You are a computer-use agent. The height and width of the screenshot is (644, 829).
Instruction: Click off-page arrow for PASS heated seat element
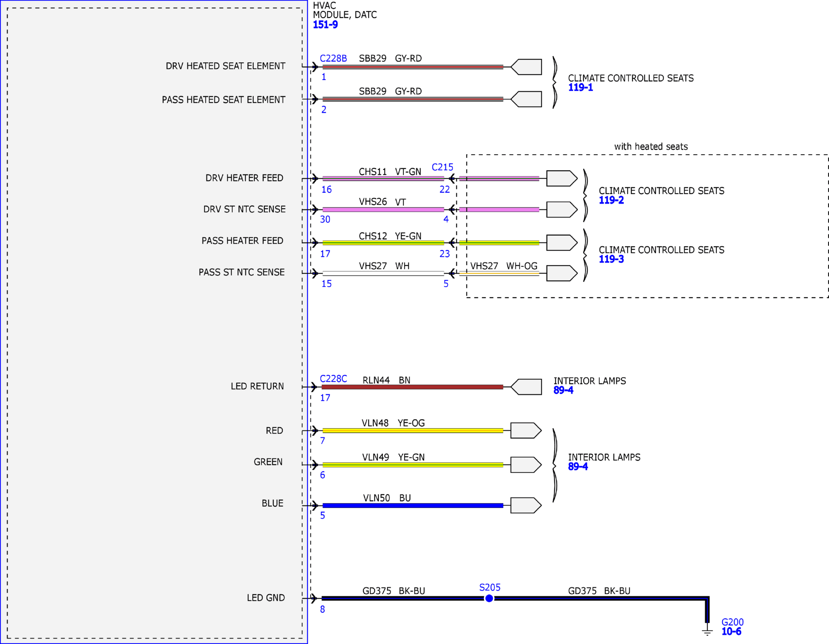point(526,99)
